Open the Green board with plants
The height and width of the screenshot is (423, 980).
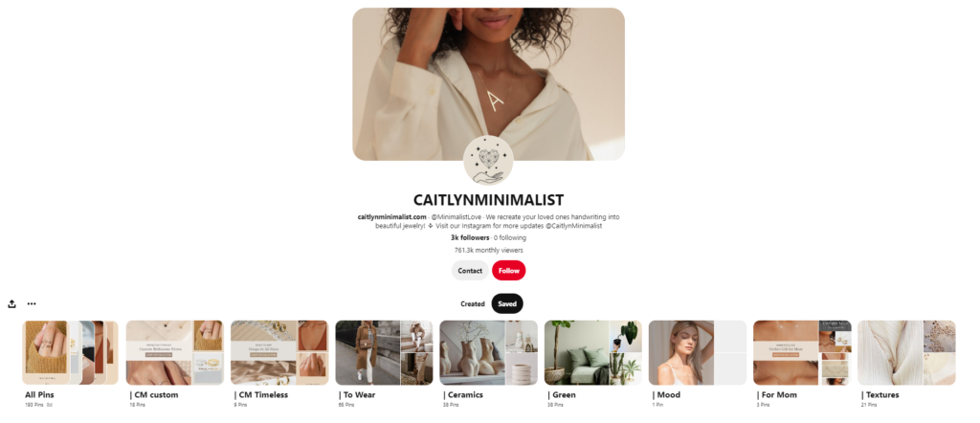pos(593,353)
